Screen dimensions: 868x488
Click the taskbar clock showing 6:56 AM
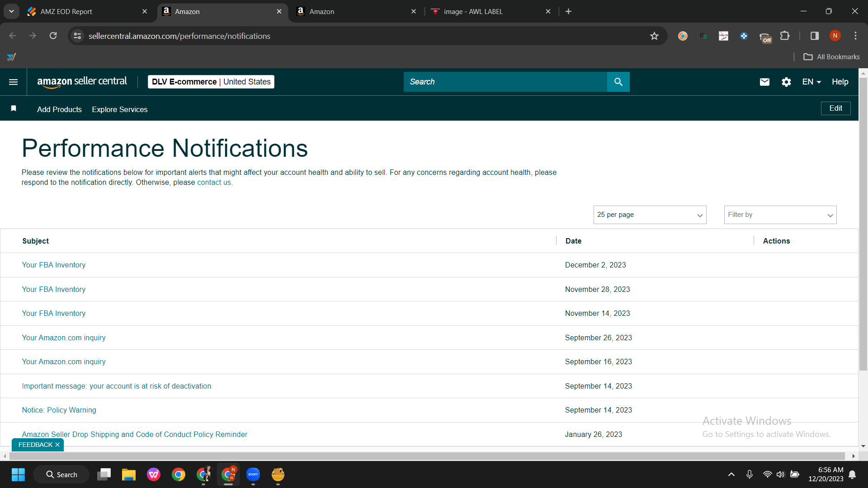pyautogui.click(x=826, y=474)
